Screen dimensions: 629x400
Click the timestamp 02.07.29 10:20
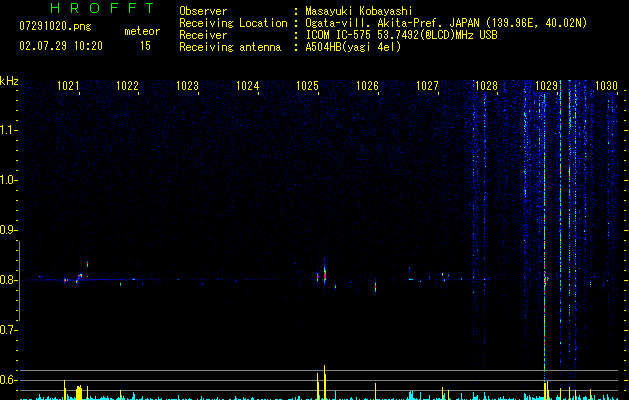[x=61, y=46]
